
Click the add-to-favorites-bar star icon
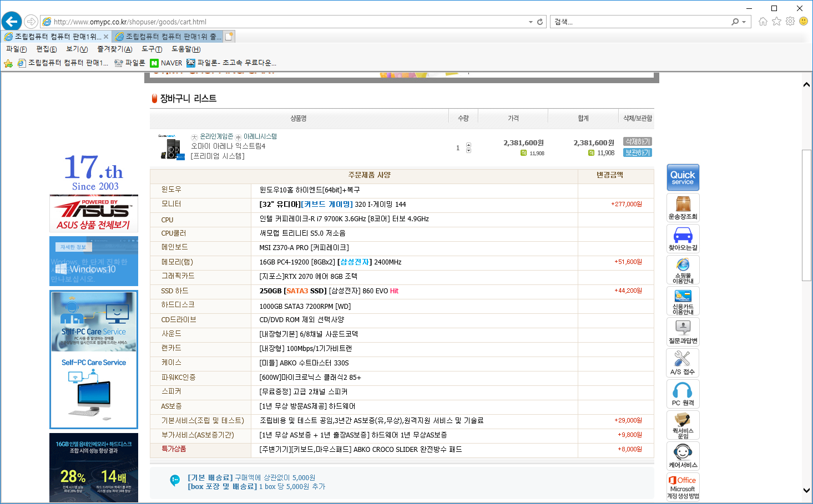(8, 63)
